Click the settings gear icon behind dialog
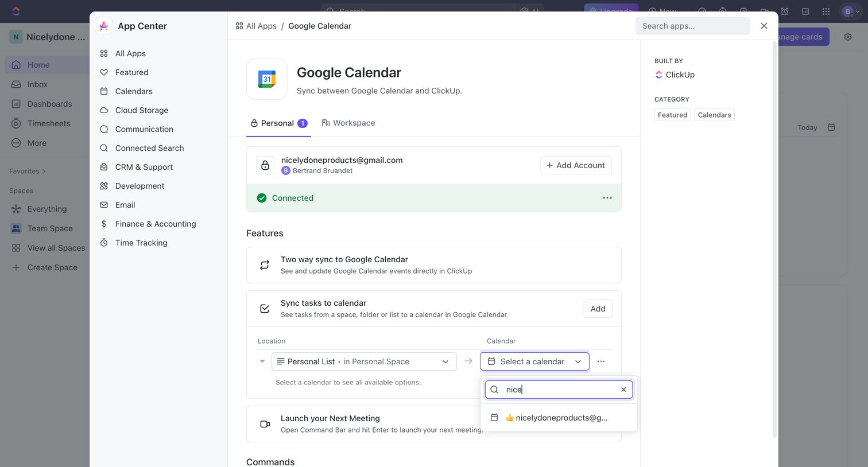 (x=848, y=37)
